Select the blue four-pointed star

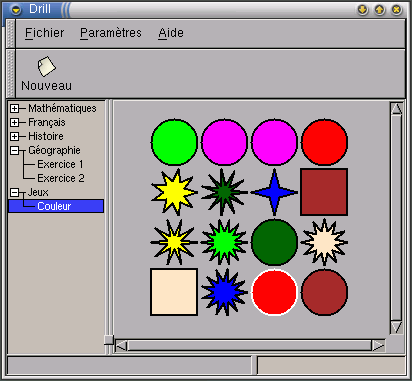(274, 192)
